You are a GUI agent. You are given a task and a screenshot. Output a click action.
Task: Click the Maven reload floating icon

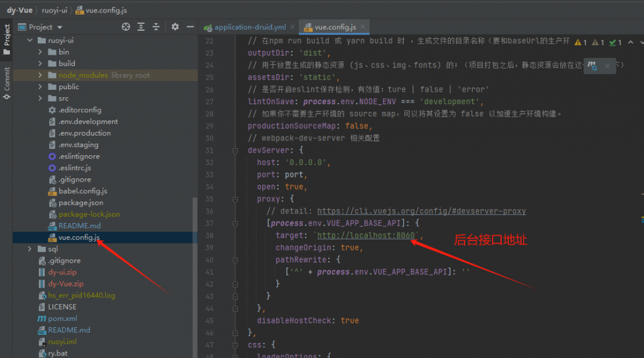point(592,65)
